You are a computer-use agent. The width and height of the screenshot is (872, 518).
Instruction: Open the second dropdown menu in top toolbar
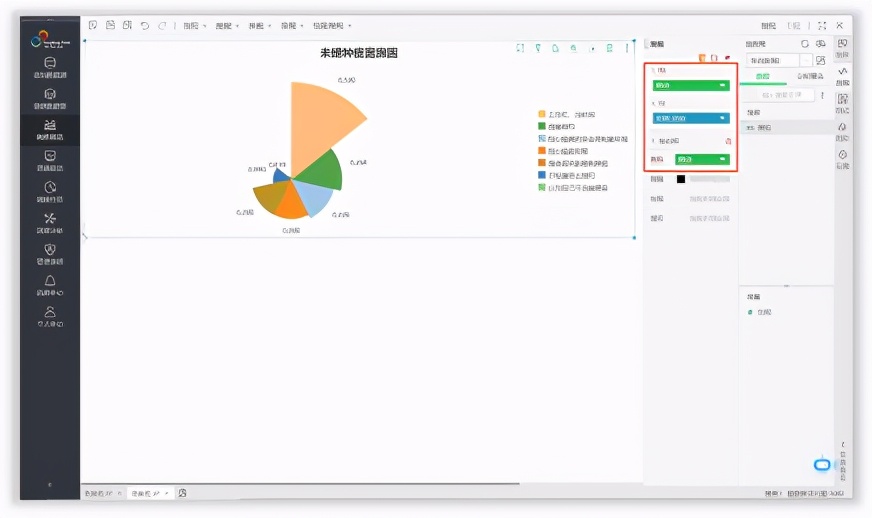point(227,26)
